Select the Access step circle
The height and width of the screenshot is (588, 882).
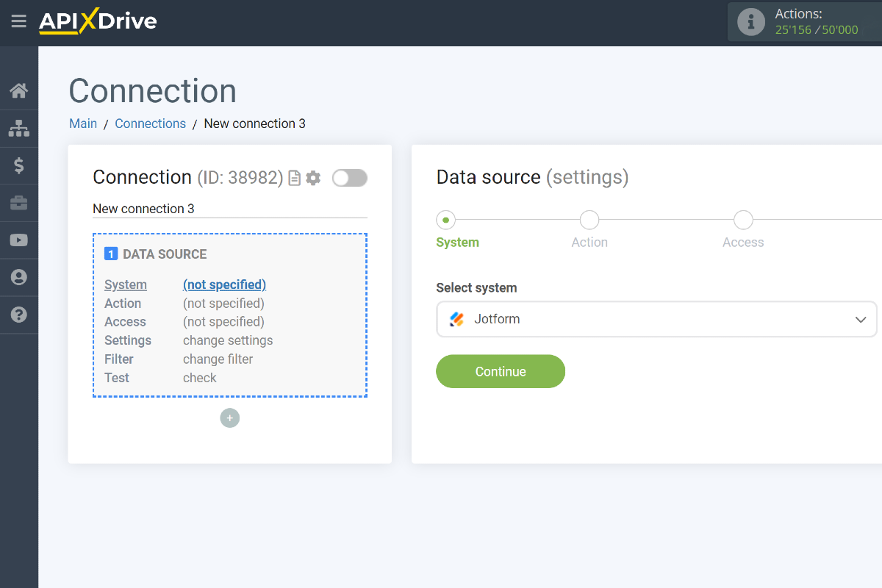pos(743,220)
